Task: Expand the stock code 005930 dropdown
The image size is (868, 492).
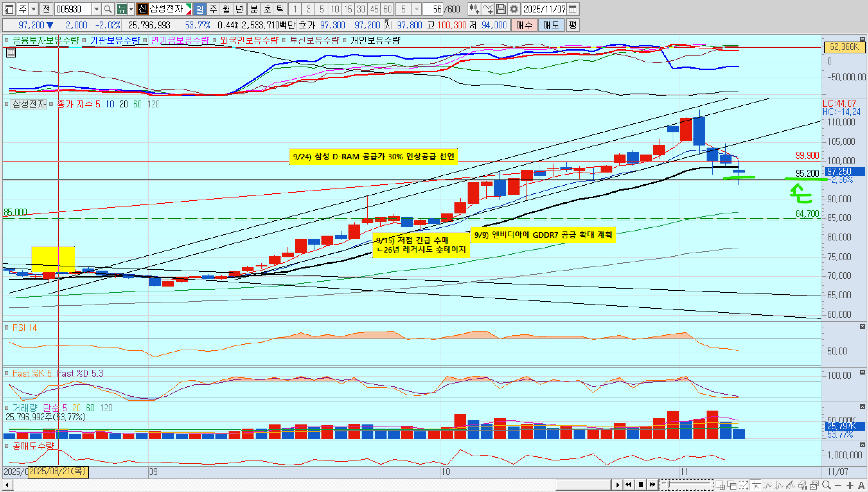Action: pyautogui.click(x=97, y=9)
